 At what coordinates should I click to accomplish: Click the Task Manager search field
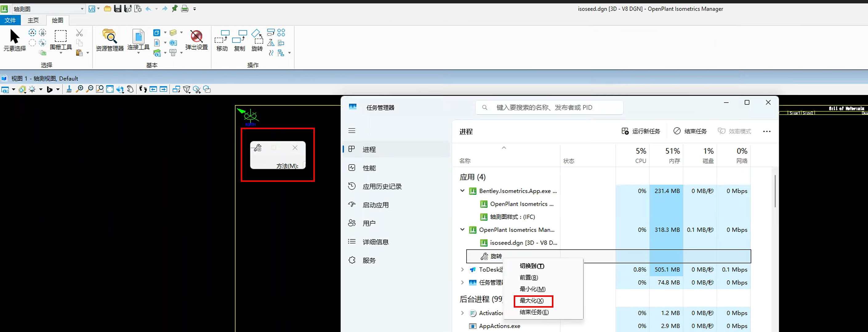tap(549, 107)
